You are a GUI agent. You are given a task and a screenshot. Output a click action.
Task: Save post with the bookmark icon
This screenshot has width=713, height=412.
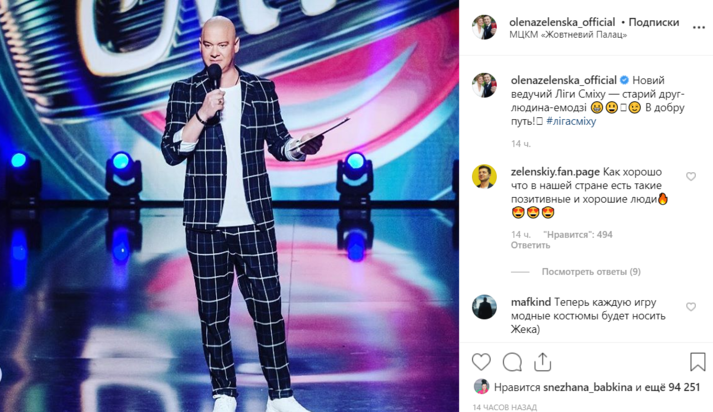698,362
